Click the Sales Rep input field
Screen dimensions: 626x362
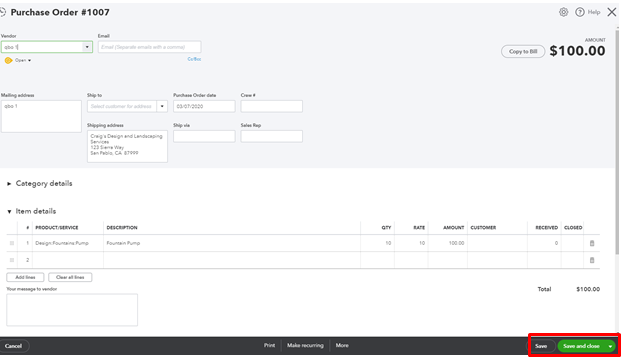271,136
